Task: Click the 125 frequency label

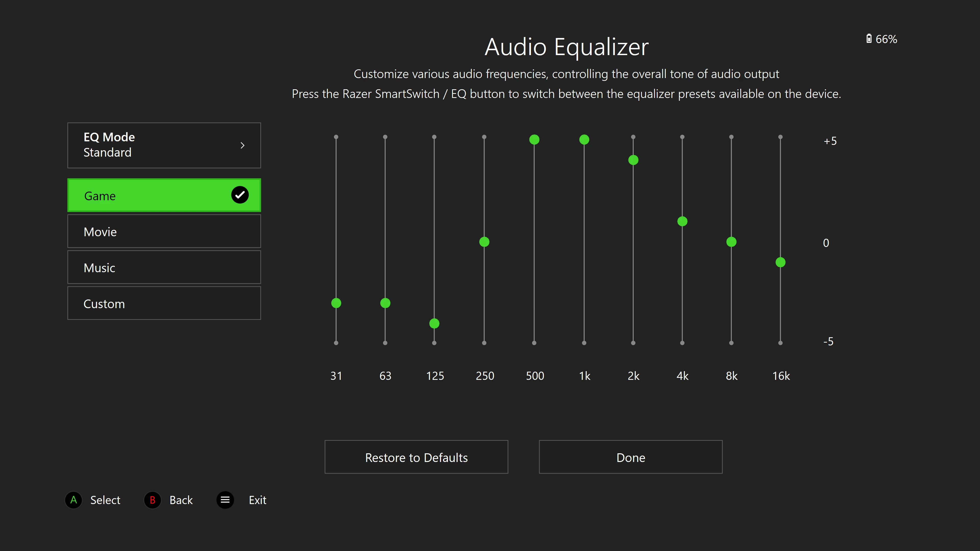Action: (x=435, y=376)
